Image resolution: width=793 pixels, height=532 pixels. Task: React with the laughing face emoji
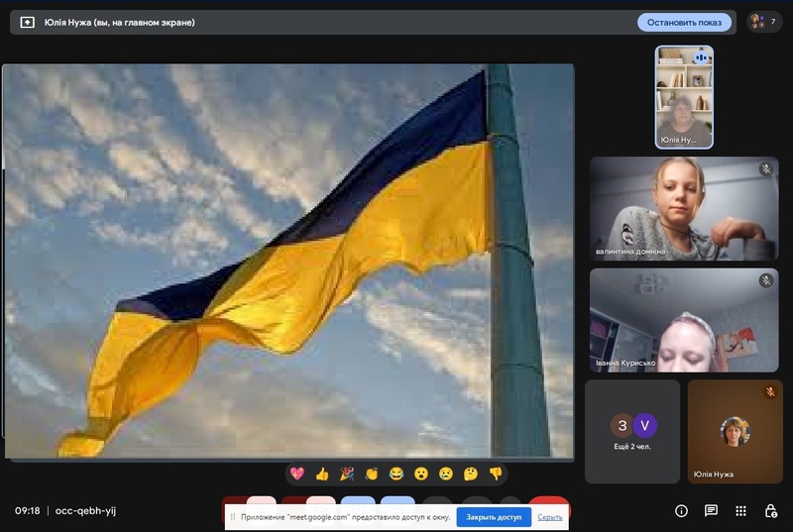(396, 474)
